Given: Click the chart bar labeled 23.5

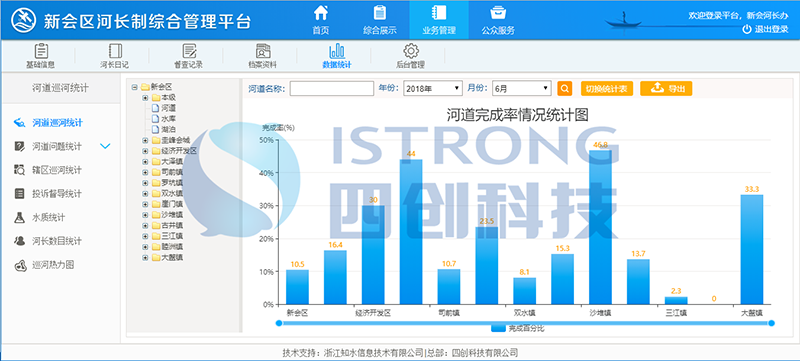Looking at the screenshot, I should 487,266.
